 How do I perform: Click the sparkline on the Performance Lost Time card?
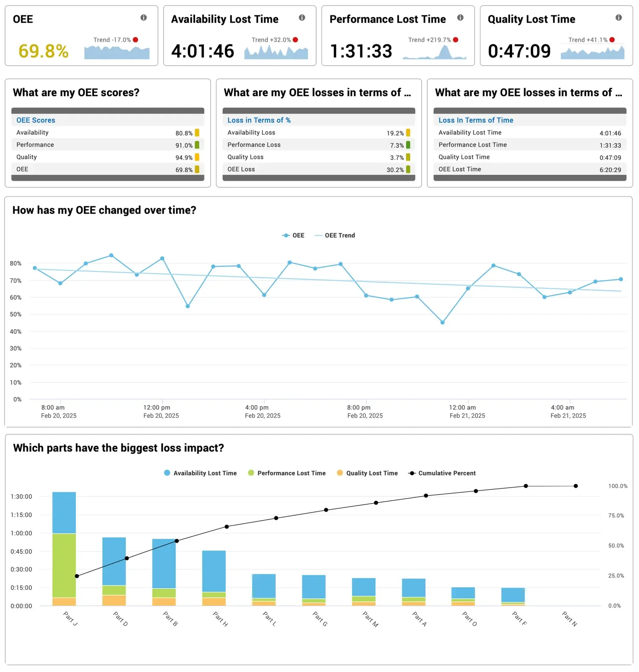coord(435,52)
